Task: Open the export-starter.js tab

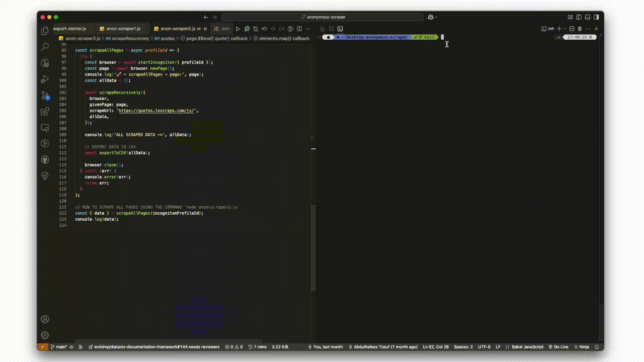Action: click(69, 29)
